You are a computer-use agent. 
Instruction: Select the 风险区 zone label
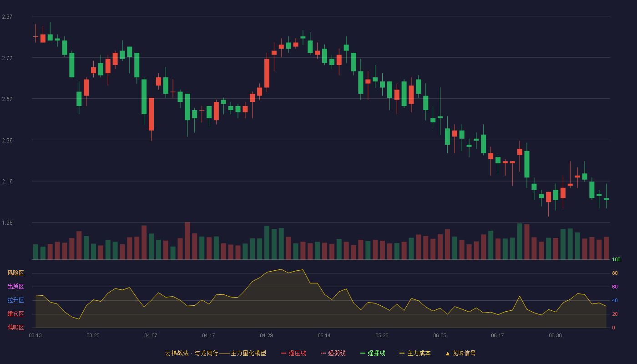click(15, 273)
